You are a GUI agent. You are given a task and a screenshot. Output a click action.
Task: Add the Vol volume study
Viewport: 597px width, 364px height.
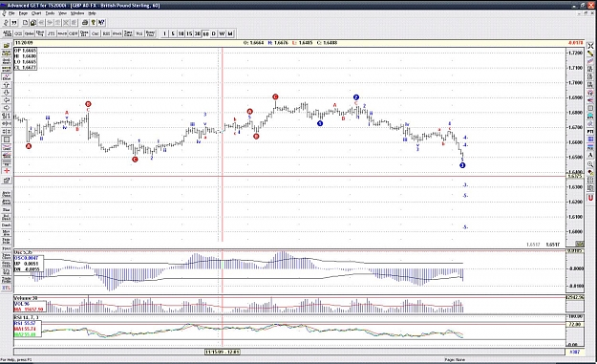[x=139, y=33]
